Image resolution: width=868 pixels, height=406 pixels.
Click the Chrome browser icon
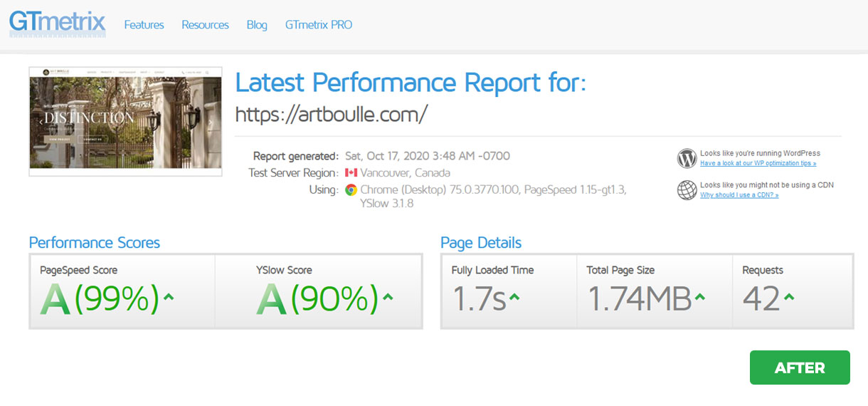tap(351, 190)
